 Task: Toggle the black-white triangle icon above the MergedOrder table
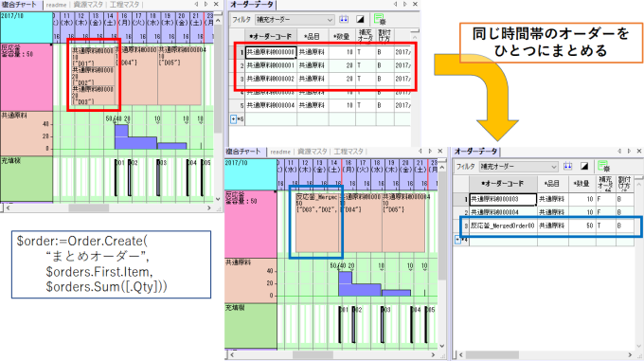pos(584,166)
